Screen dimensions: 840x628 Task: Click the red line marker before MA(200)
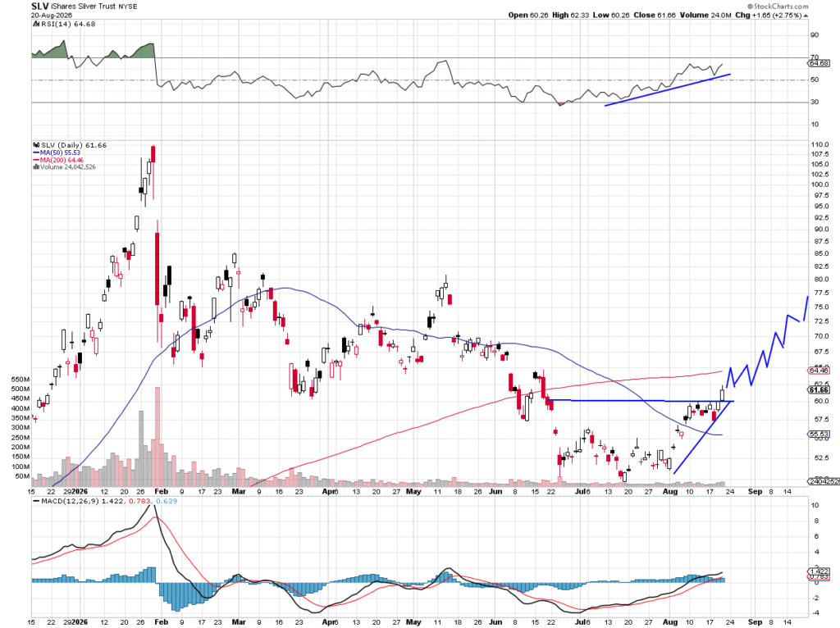pyautogui.click(x=36, y=160)
